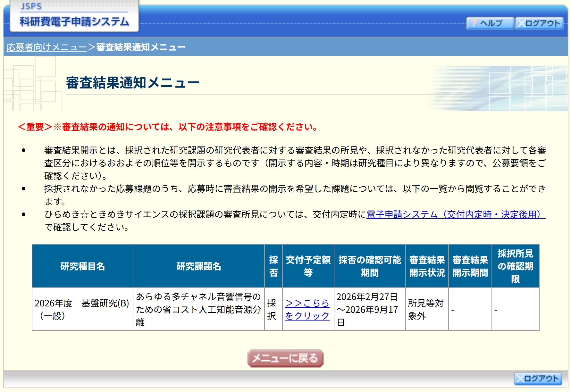This screenshot has height=392, width=571.
Task: Select the 交付予定額等 column header
Action: [308, 266]
